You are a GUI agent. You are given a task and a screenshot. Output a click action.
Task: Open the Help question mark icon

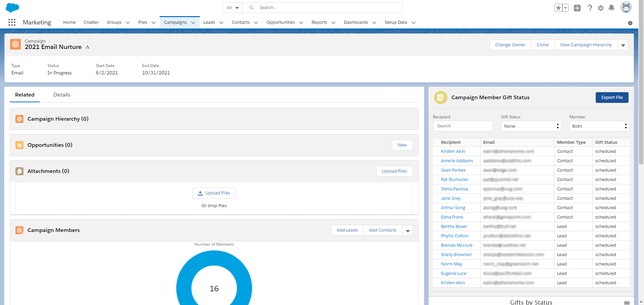(590, 8)
